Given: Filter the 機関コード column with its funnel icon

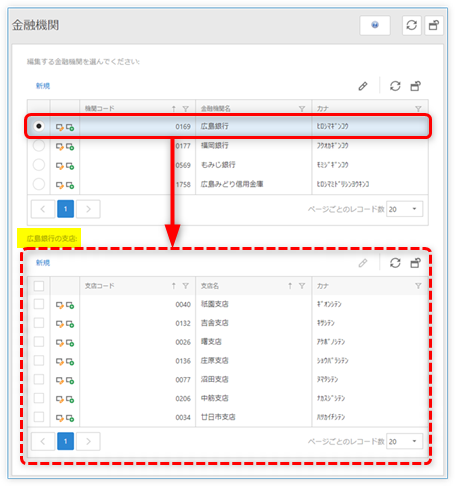Looking at the screenshot, I should 186,109.
